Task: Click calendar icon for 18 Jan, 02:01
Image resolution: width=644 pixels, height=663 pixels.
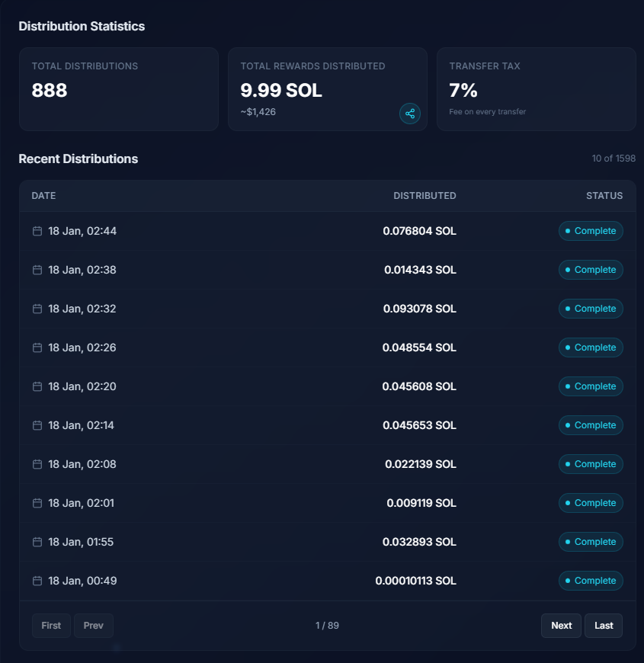Action: pos(37,503)
